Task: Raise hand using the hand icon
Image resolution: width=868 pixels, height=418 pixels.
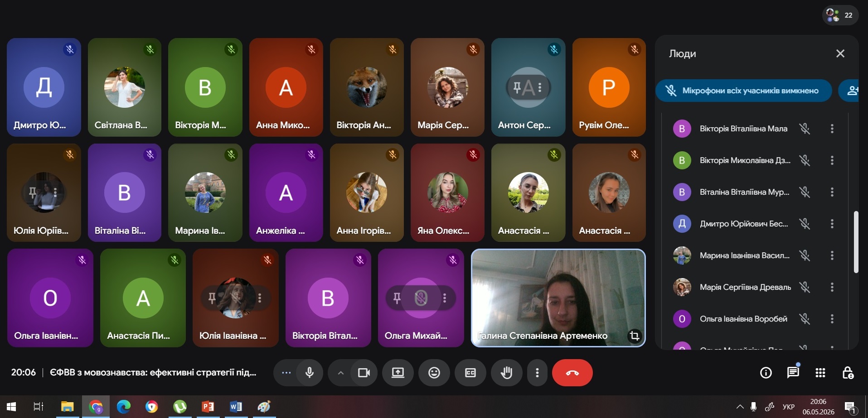Action: [x=507, y=373]
